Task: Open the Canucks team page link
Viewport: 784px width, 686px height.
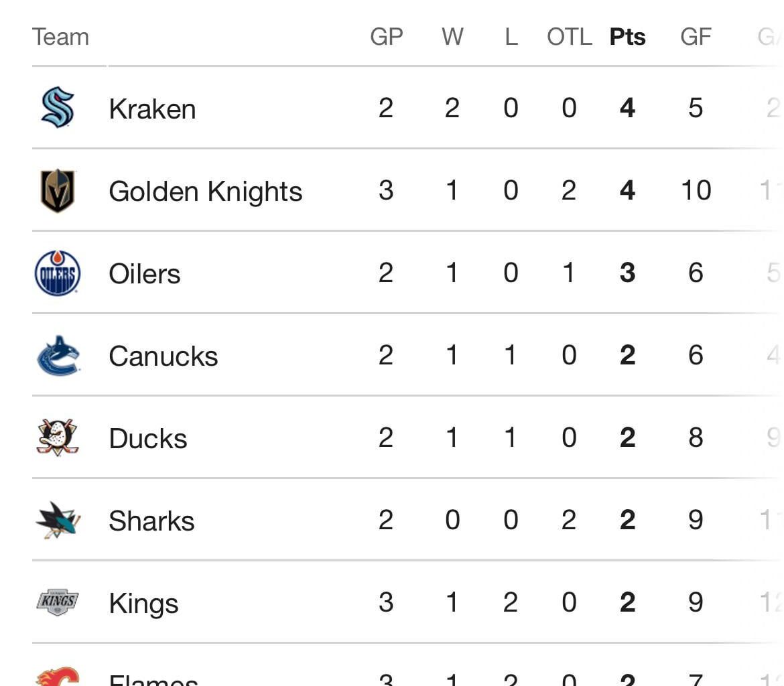Action: click(163, 356)
